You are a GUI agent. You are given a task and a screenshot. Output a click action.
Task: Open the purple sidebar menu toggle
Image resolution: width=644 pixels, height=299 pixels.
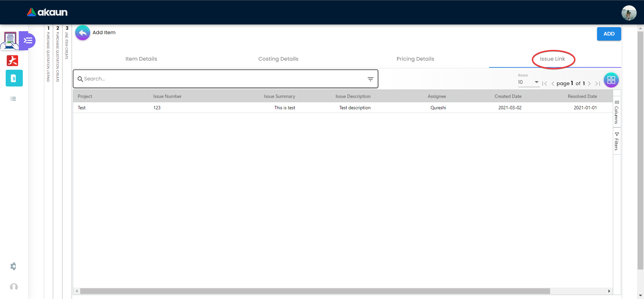click(x=28, y=41)
